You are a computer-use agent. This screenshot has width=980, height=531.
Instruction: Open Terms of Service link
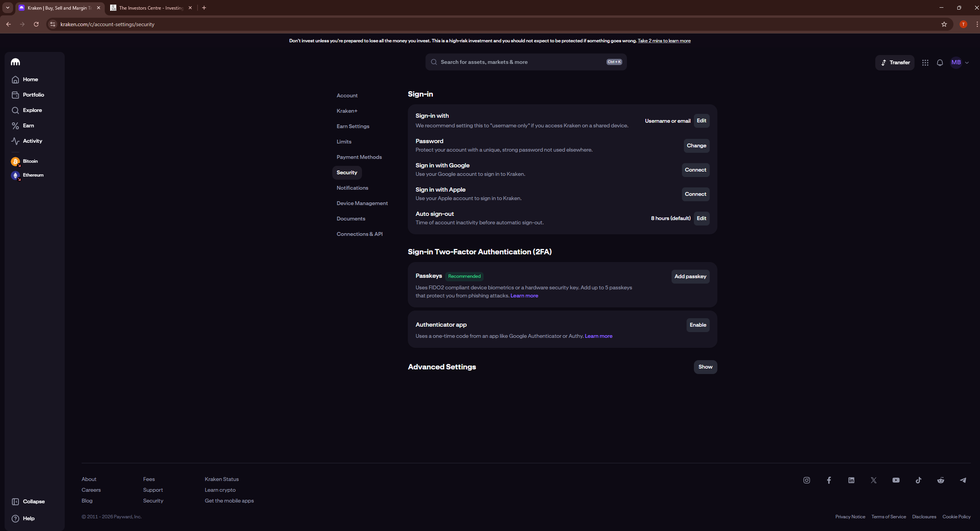click(x=889, y=517)
